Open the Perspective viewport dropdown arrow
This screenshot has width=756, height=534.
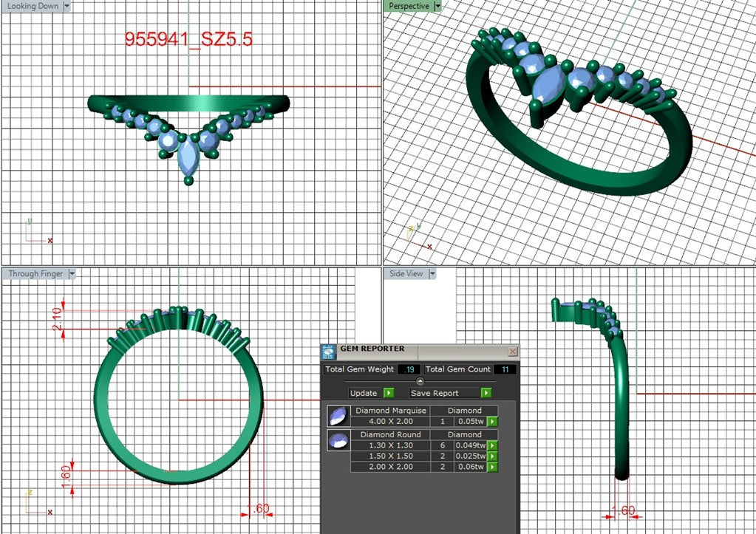pos(437,6)
